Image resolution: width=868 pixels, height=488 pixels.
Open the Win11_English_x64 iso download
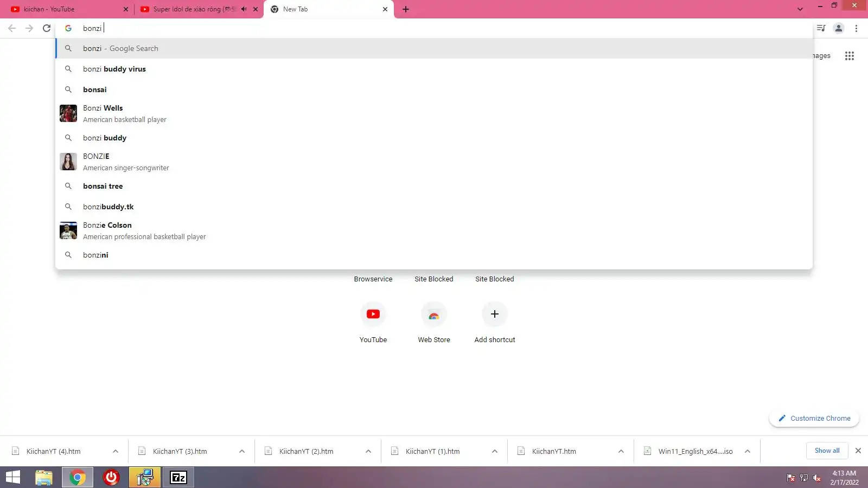pos(695,451)
